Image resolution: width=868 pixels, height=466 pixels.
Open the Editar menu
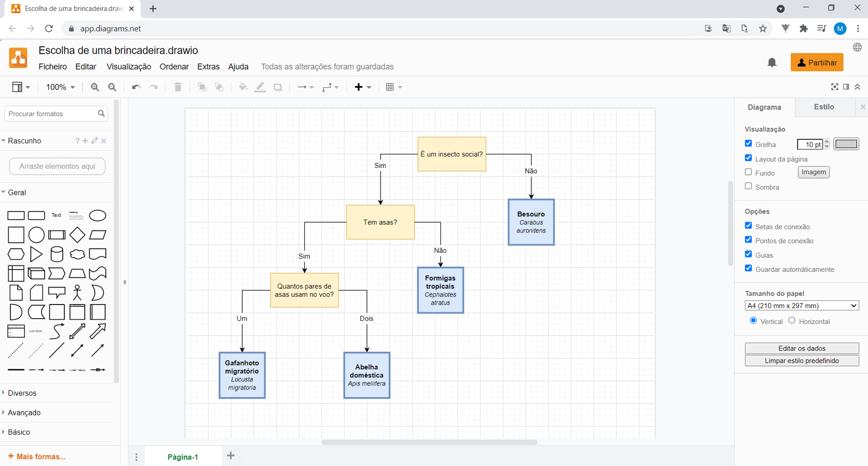pyautogui.click(x=85, y=67)
